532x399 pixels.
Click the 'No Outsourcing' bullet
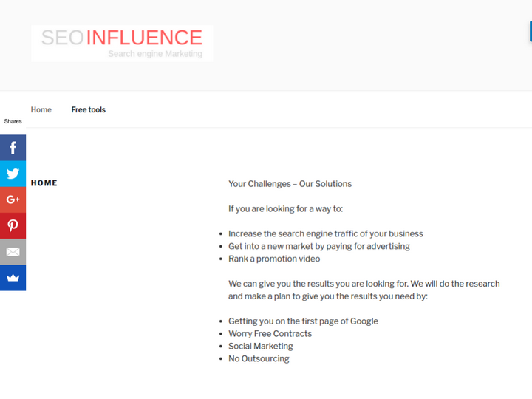259,359
